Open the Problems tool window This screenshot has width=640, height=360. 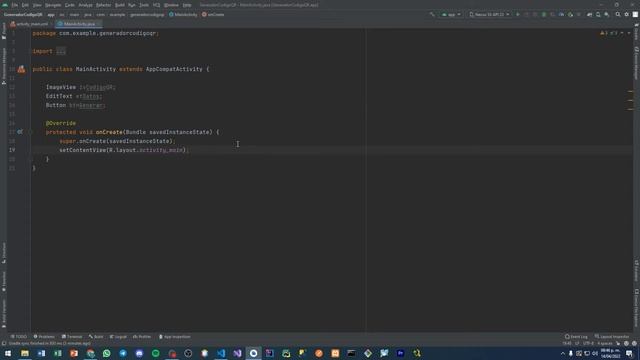[44, 337]
